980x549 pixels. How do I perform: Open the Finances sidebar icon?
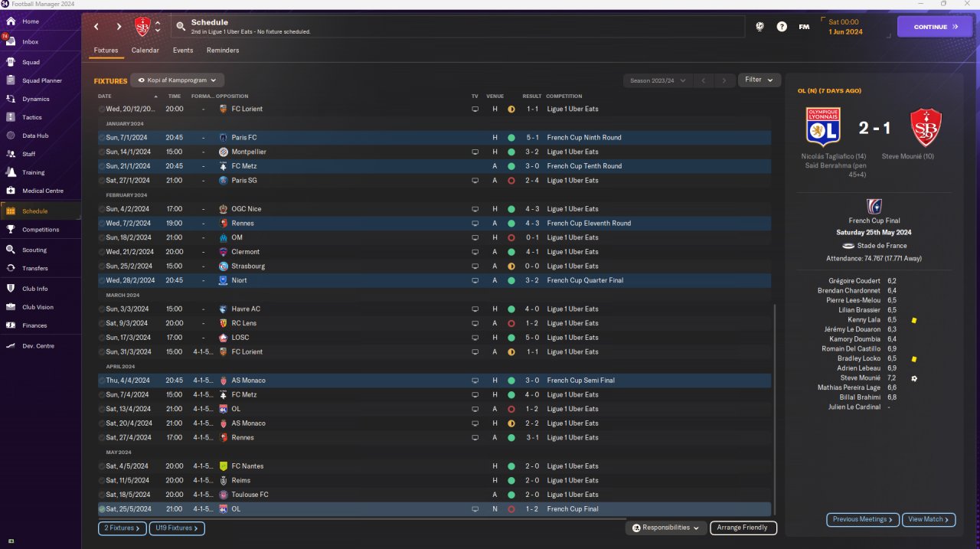pyautogui.click(x=11, y=325)
